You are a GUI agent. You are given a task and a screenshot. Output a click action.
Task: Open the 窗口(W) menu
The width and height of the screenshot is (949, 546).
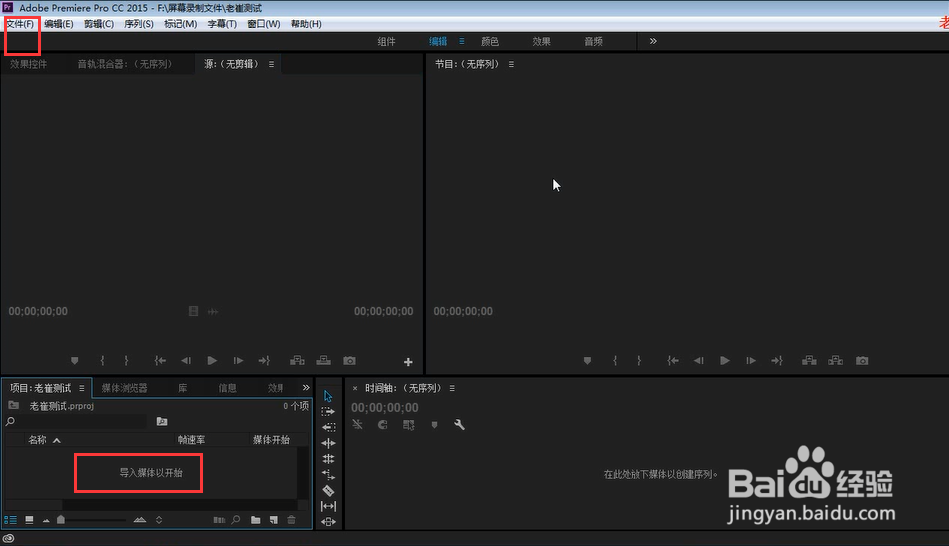[x=263, y=24]
